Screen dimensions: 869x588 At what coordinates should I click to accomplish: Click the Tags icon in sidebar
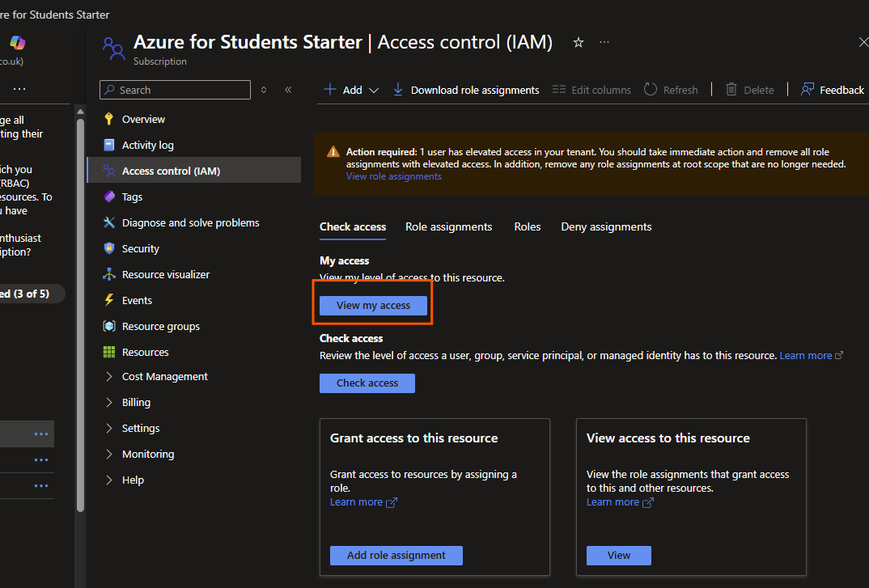pos(109,197)
